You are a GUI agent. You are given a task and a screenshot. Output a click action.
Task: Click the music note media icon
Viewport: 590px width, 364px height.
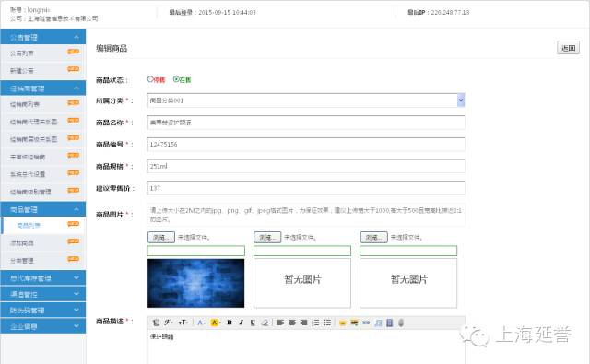[x=378, y=323]
